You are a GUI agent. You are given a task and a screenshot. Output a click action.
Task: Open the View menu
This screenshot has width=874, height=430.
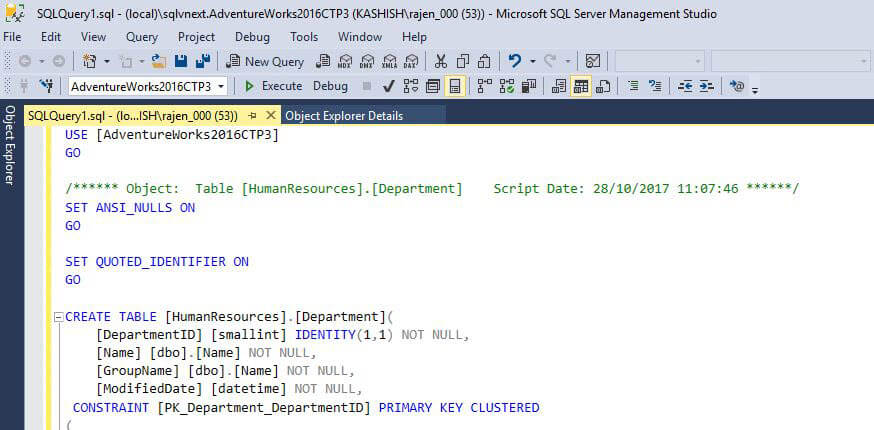[93, 37]
